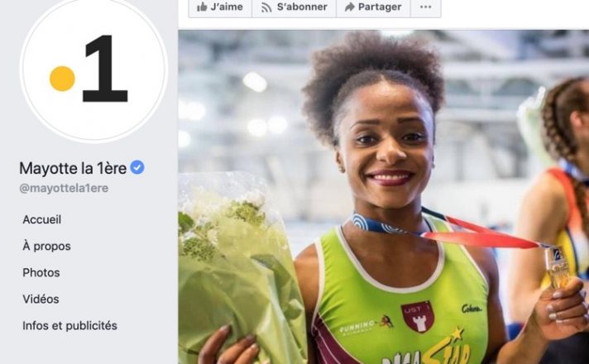The width and height of the screenshot is (589, 364).
Task: Click the S'abonner feed icon
Action: [266, 7]
